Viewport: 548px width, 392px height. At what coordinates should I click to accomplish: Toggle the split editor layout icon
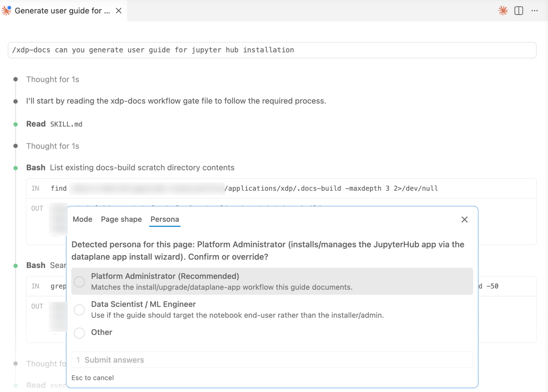pos(519,11)
